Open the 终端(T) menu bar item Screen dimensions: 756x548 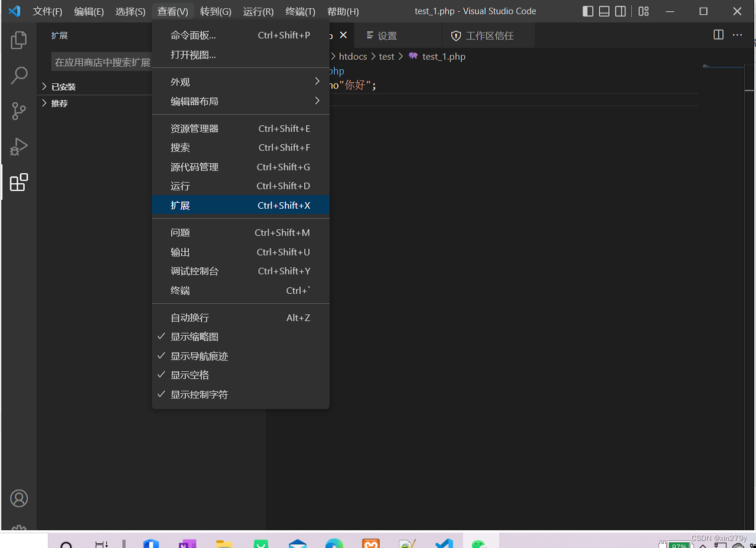point(300,12)
